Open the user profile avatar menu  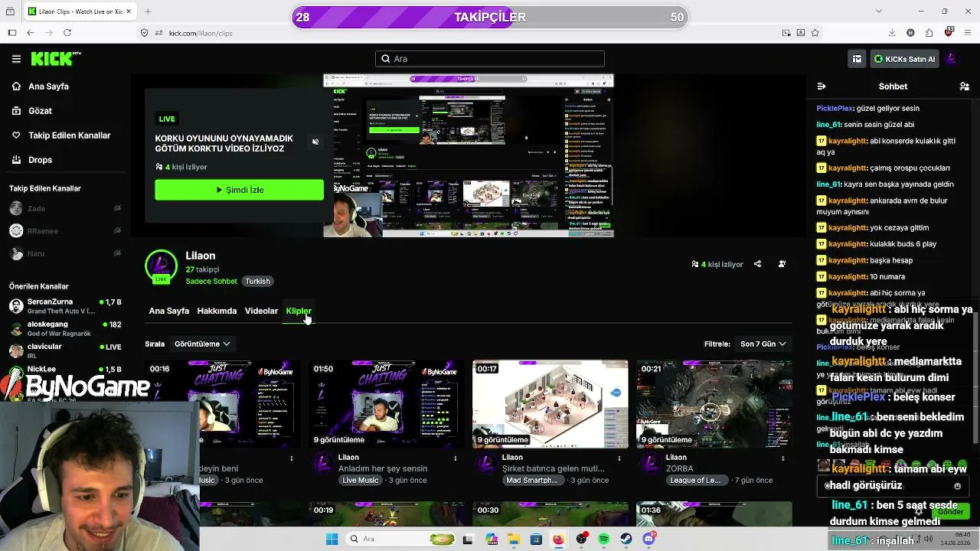(x=952, y=59)
